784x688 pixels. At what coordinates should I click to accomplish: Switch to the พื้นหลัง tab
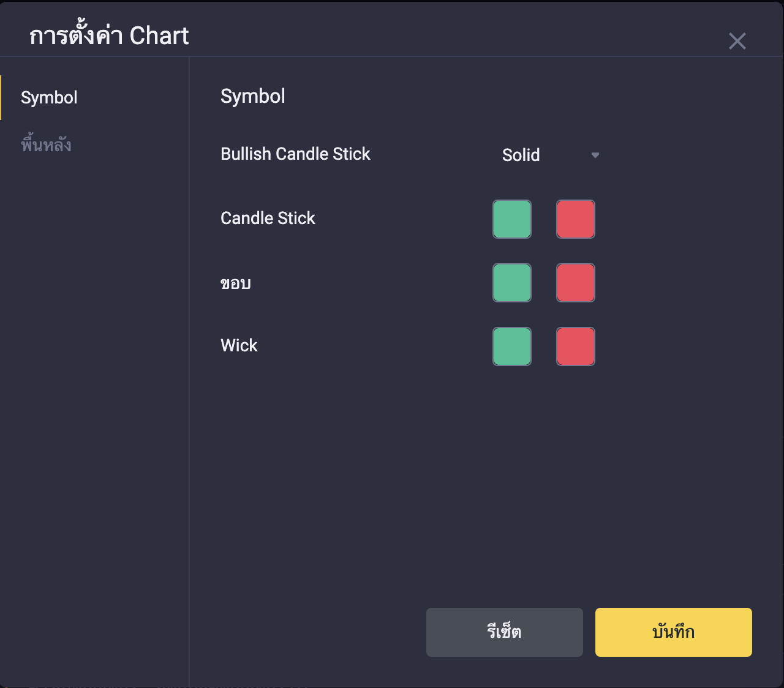pyautogui.click(x=46, y=145)
